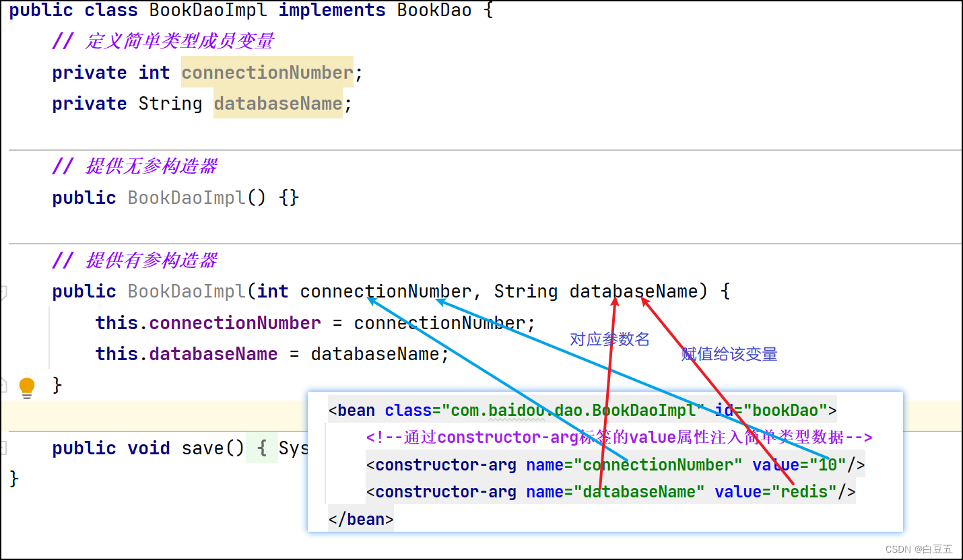Click this.connectionNumber on the assignment's left side
The height and width of the screenshot is (560, 963).
click(208, 323)
